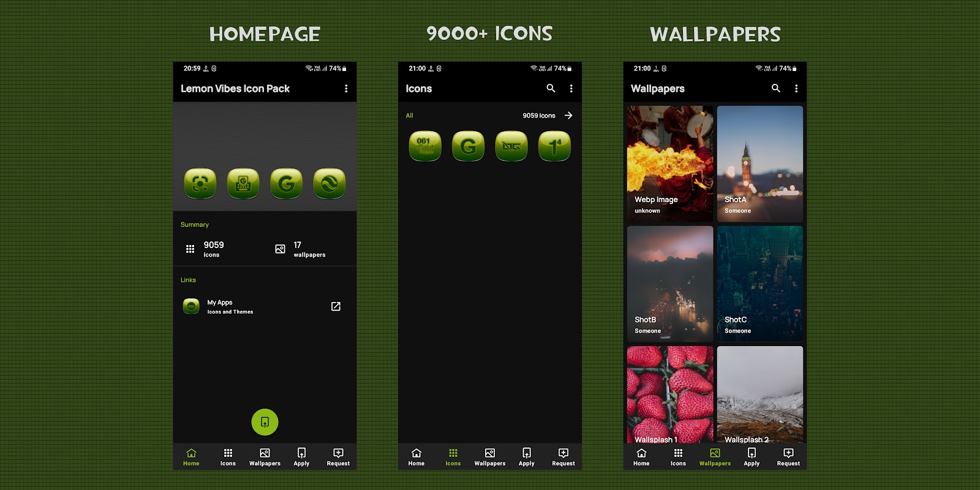Viewport: 980px width, 490px height.
Task: Open the My Apps external link icon
Action: (336, 306)
